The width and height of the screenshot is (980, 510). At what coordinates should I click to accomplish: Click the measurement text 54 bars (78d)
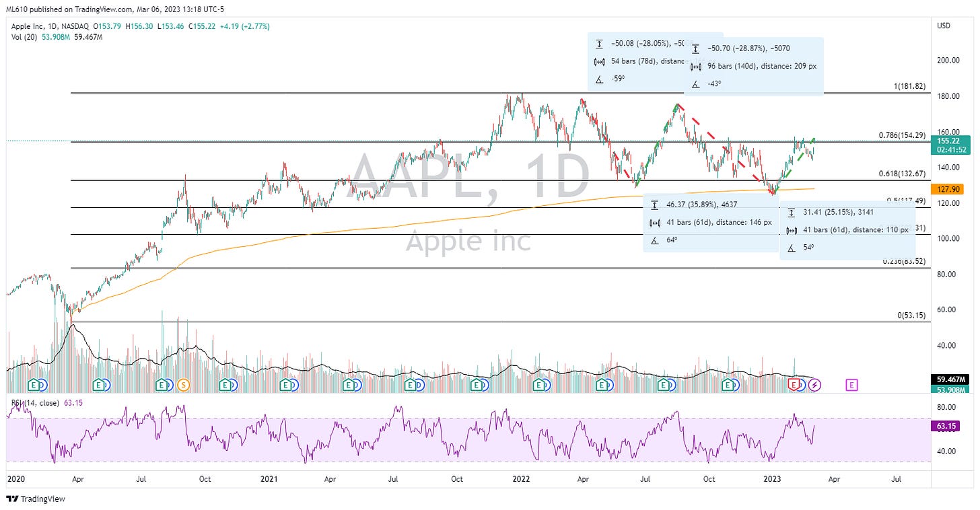point(635,61)
